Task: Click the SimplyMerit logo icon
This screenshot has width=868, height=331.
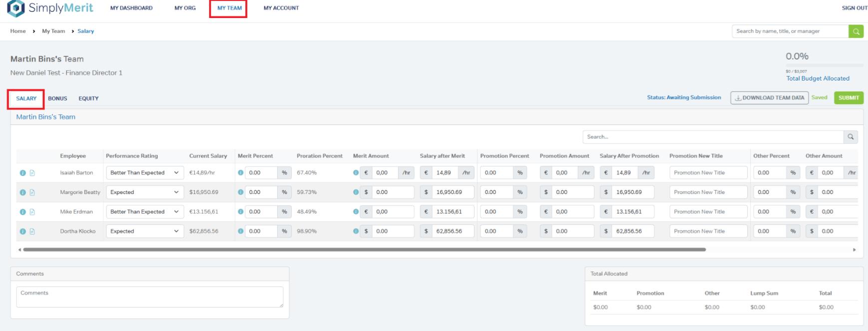Action: point(15,8)
